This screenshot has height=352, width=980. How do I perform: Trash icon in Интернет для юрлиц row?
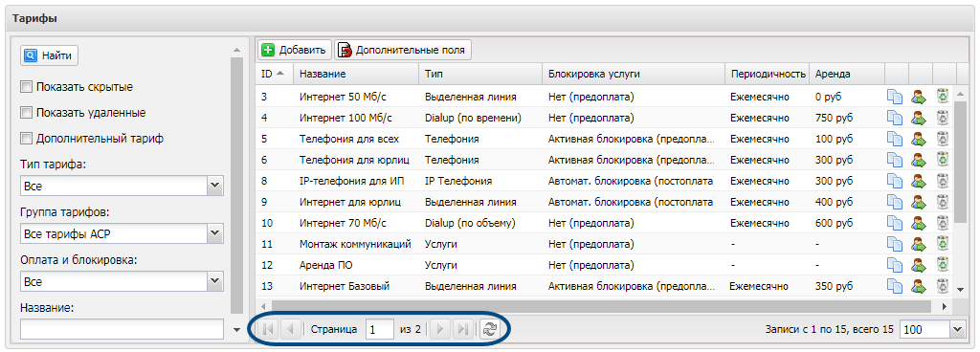tap(942, 202)
